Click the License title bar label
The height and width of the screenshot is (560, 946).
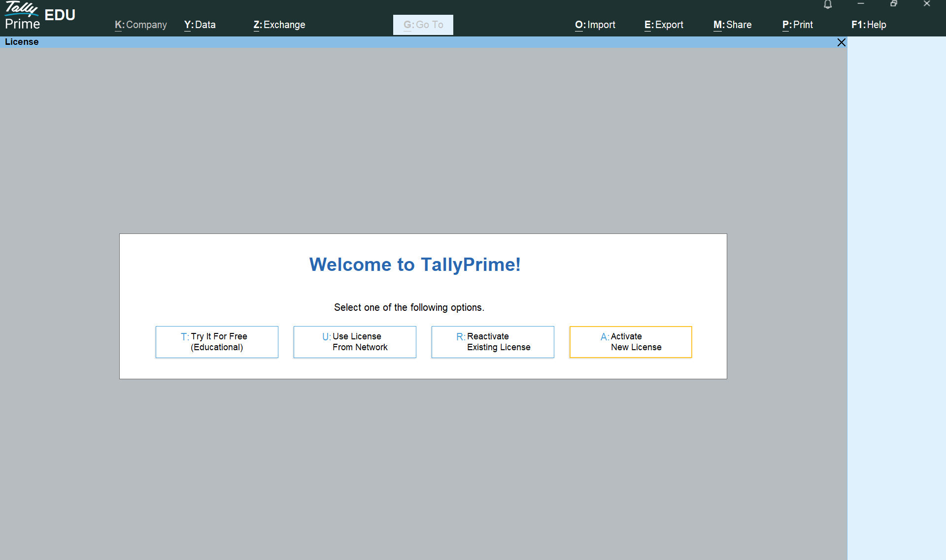tap(22, 42)
